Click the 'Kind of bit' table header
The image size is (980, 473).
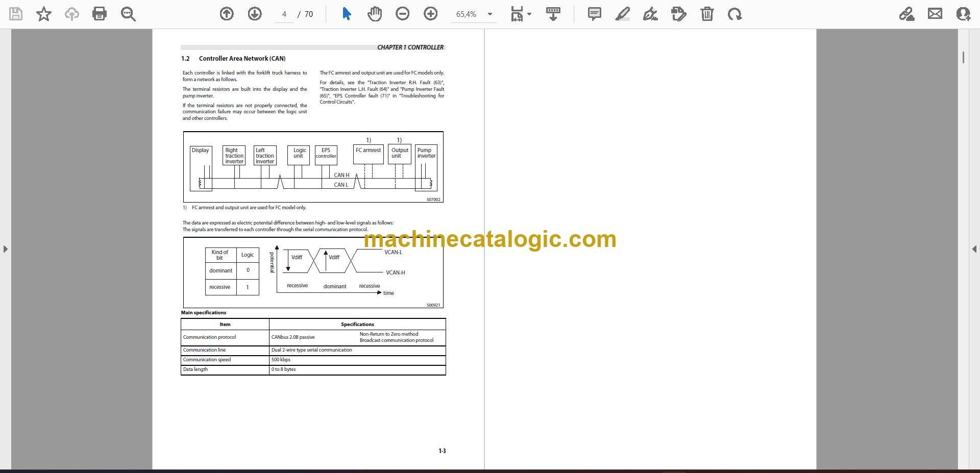point(220,255)
